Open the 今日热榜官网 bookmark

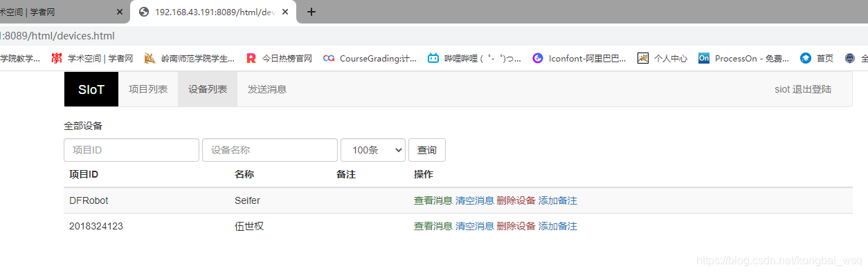279,59
